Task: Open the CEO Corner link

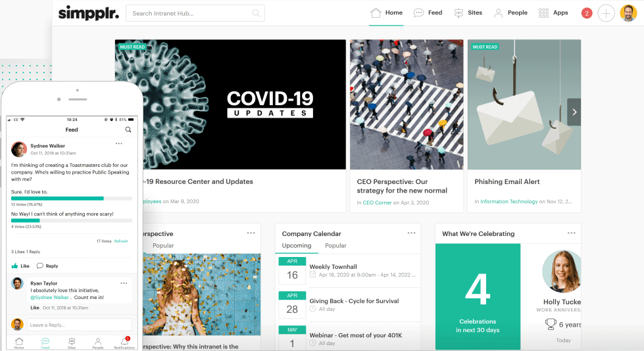Action: [377, 202]
